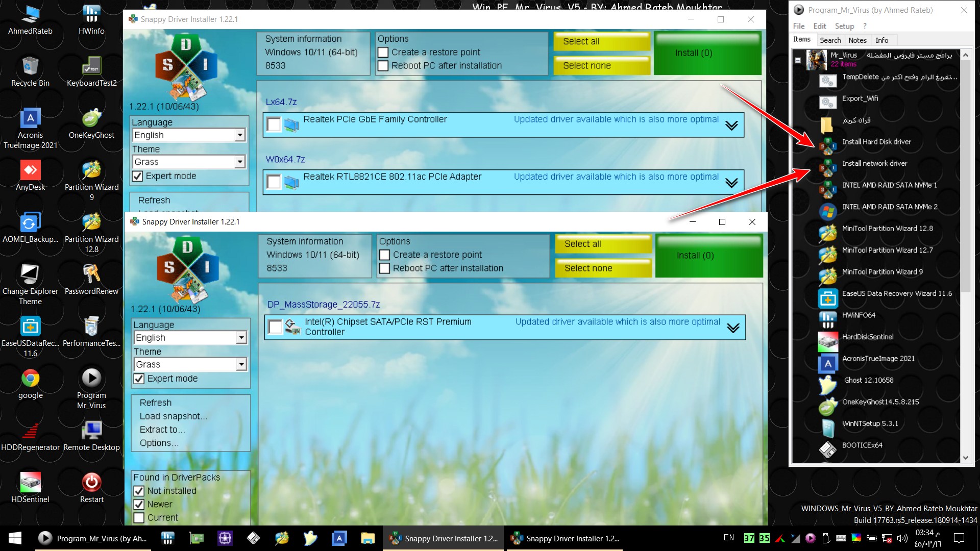Open google Chrome desktop icon
The image size is (980, 551).
30,384
